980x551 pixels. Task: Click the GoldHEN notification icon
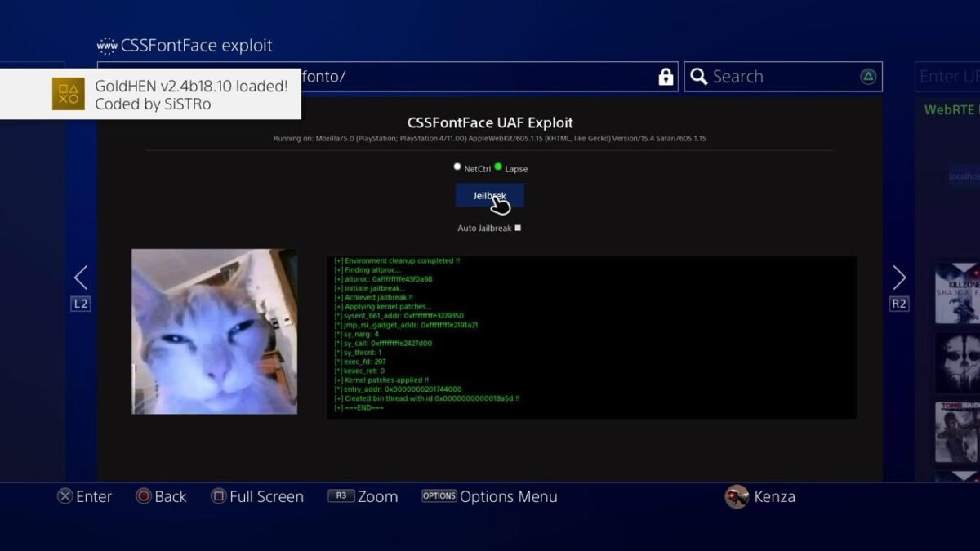coord(69,94)
